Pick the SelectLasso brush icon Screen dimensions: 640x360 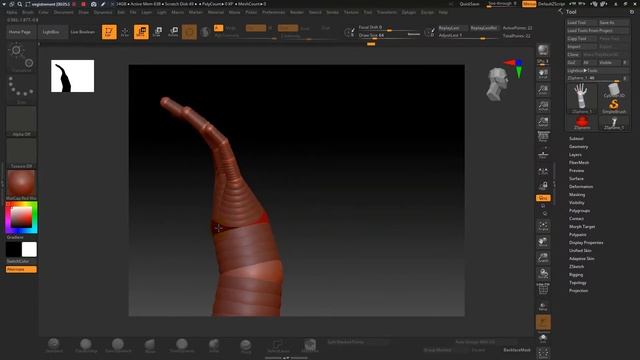pyautogui.click(x=278, y=345)
